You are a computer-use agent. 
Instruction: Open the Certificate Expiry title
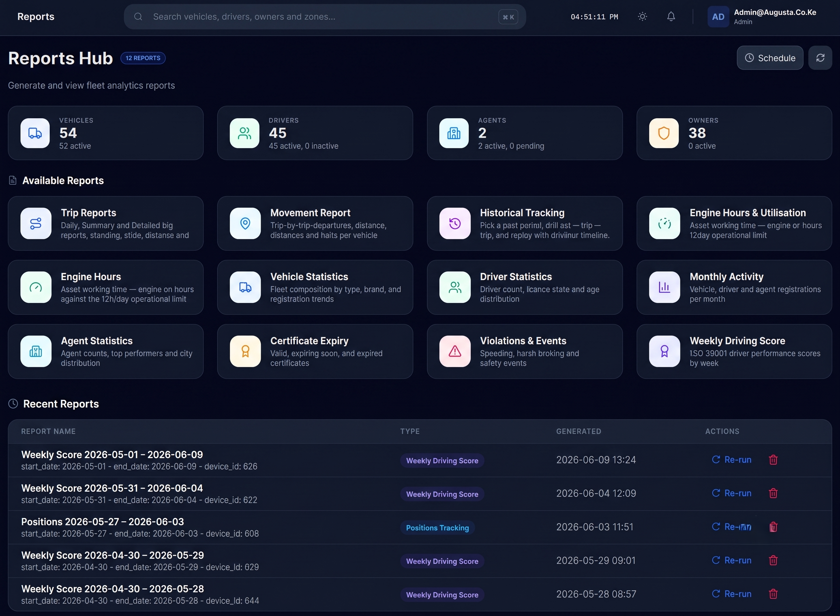click(x=309, y=341)
